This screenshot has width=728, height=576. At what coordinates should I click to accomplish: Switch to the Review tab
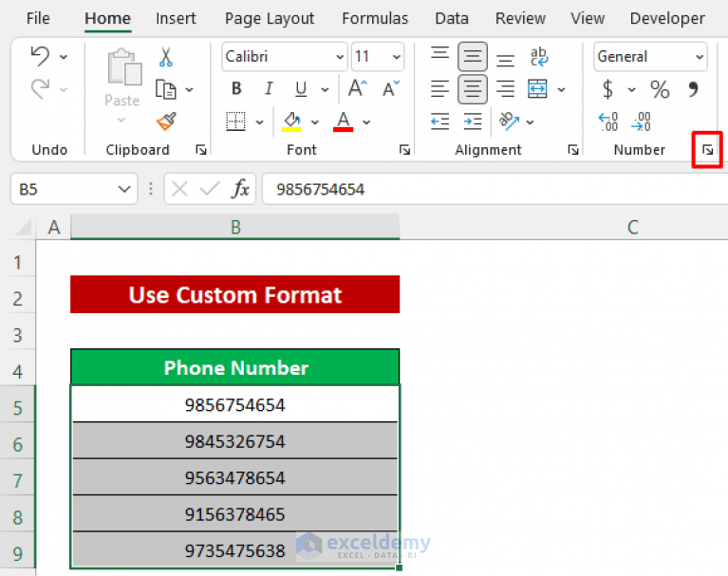[520, 18]
